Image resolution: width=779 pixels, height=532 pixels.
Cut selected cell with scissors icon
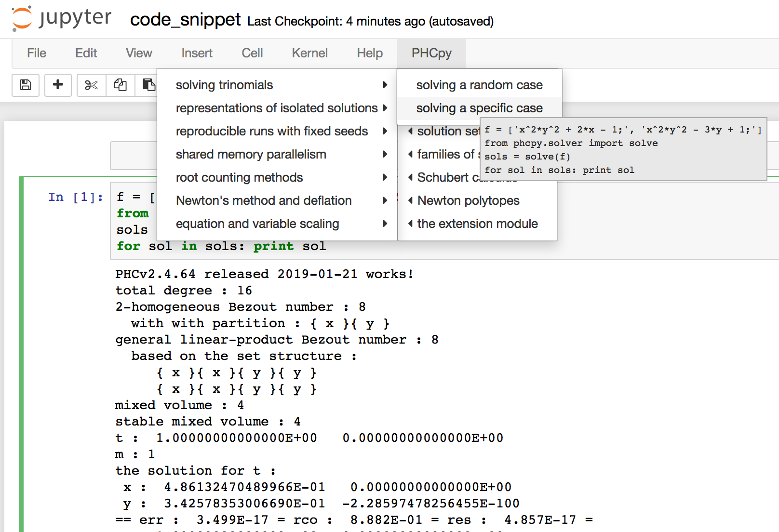coord(91,85)
